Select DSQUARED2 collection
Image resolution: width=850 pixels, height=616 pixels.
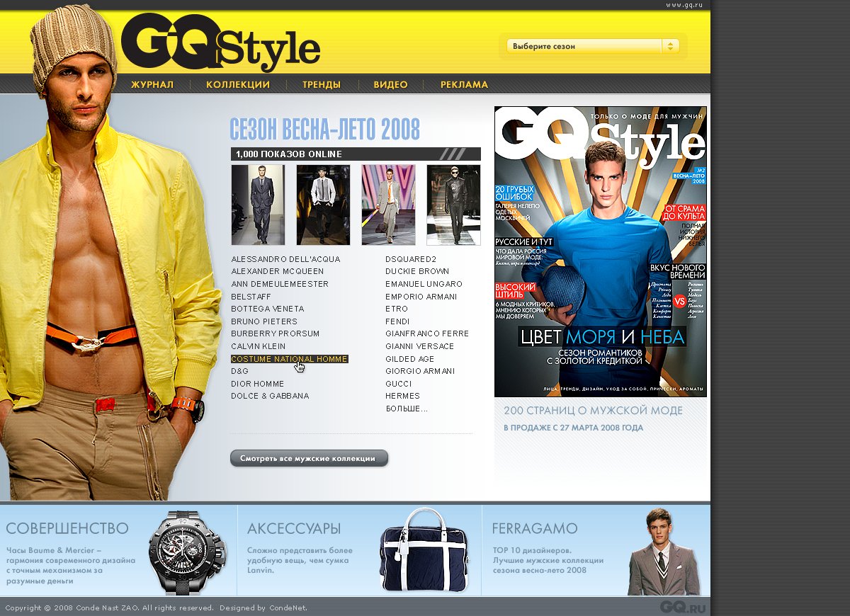pyautogui.click(x=411, y=259)
